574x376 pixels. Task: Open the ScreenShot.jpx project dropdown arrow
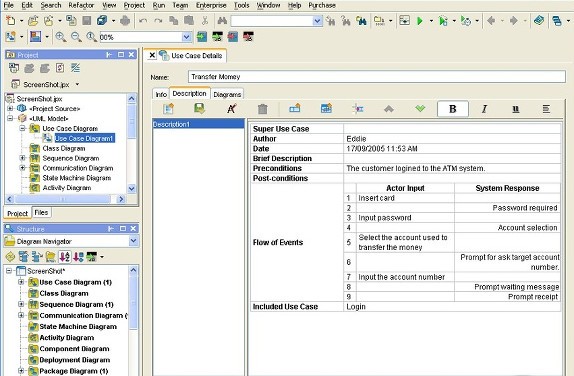tap(77, 84)
